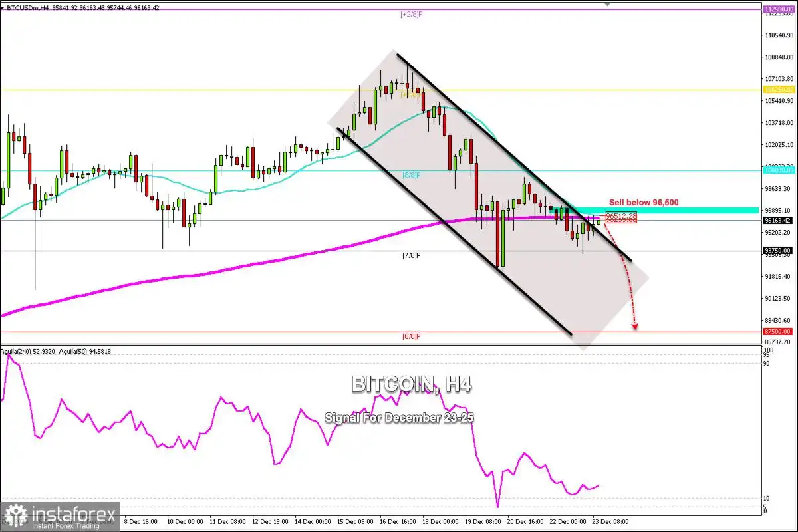Click the [7/8]P Murrey level label
This screenshot has height=532, width=798.
[412, 255]
